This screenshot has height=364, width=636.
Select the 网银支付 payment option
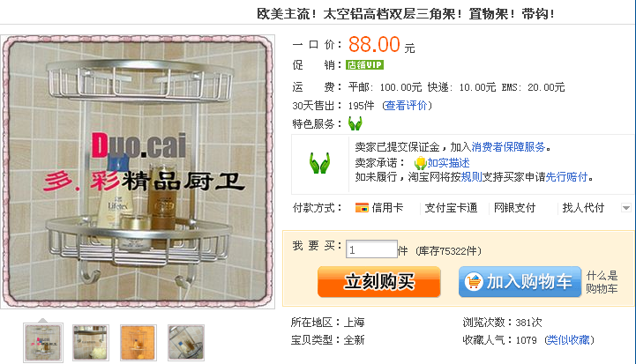click(514, 208)
